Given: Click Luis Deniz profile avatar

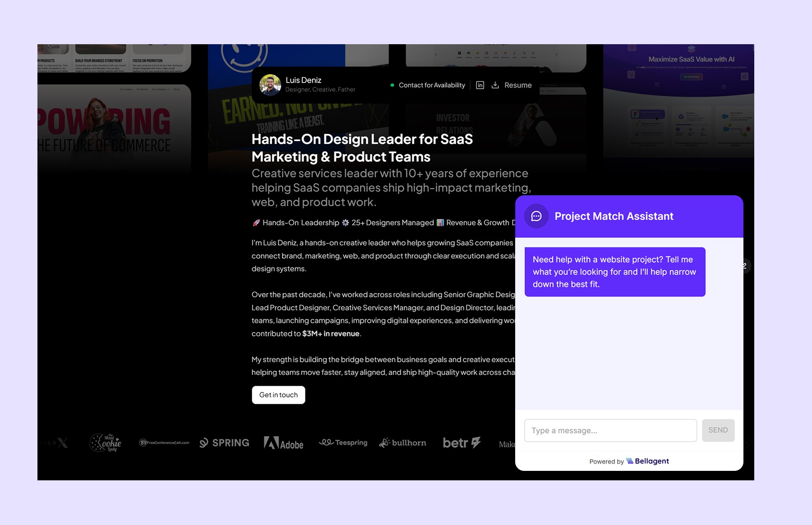Looking at the screenshot, I should pyautogui.click(x=270, y=85).
